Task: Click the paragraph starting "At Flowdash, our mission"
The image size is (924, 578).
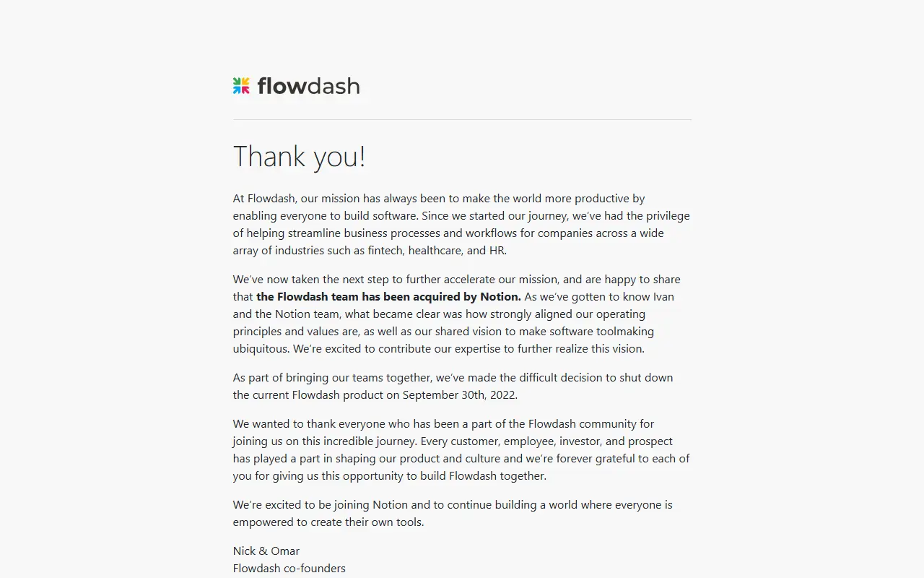Action: click(x=461, y=224)
